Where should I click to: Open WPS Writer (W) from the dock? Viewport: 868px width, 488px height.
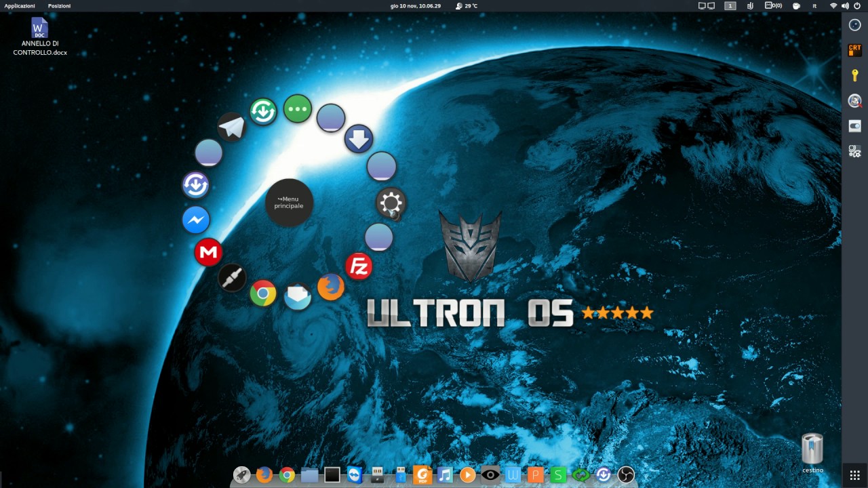[x=513, y=475]
